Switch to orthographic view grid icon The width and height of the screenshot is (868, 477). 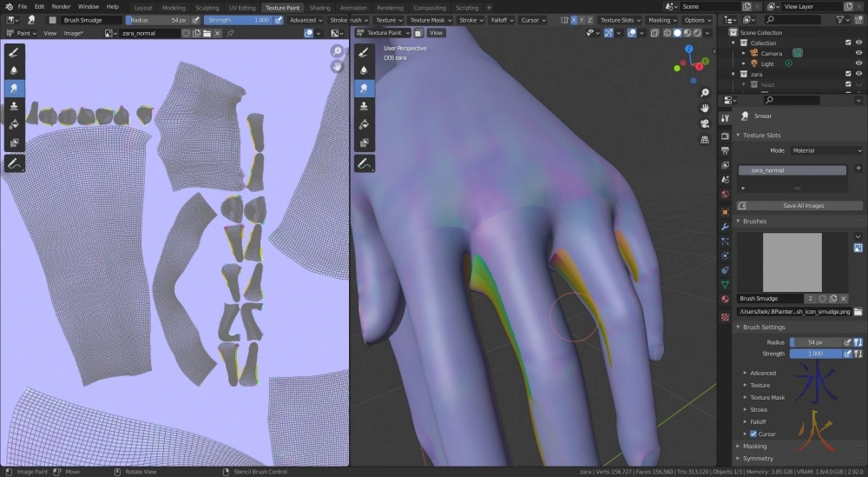(x=704, y=137)
